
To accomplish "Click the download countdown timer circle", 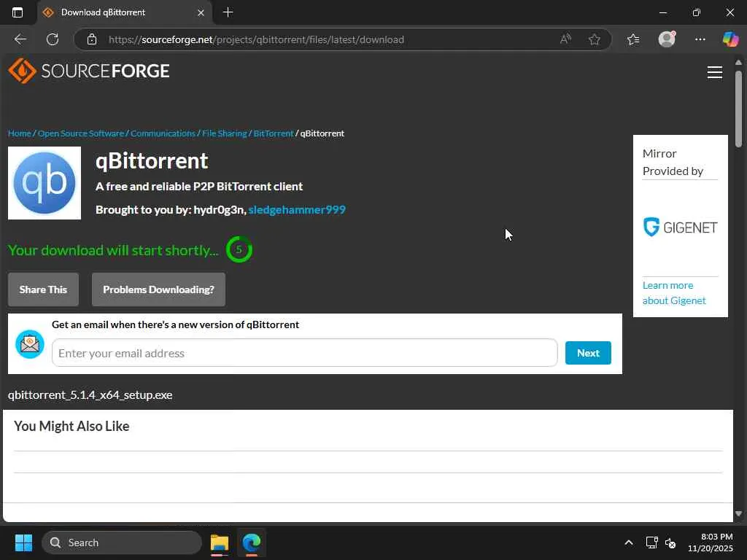I will pos(239,249).
